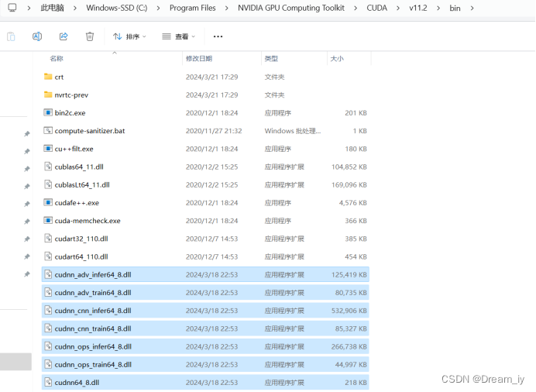Click the cudart64_110.dll file entry
Image resolution: width=536 pixels, height=392 pixels.
point(81,256)
